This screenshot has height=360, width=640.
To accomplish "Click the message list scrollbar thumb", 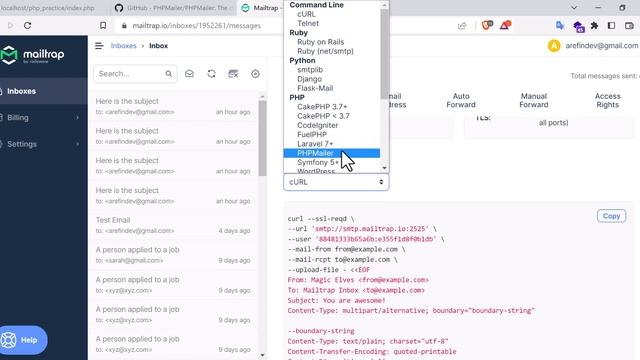I will (x=262, y=138).
